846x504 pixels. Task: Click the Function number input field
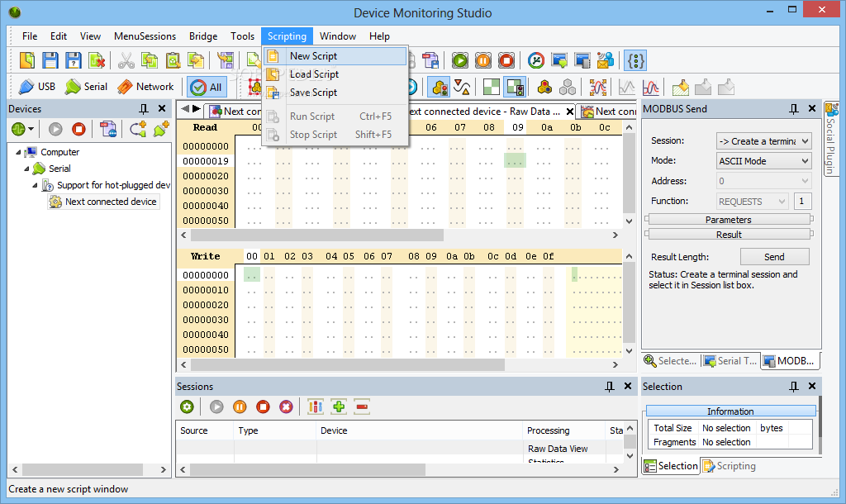click(x=801, y=202)
